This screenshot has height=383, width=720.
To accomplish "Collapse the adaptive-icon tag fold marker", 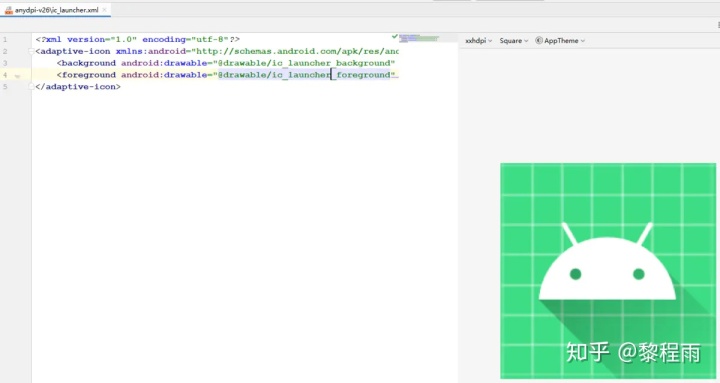I will point(32,51).
